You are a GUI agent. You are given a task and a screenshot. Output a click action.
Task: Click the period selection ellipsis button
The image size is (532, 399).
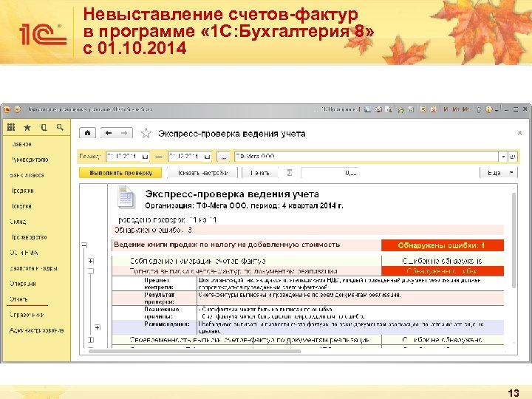[223, 157]
